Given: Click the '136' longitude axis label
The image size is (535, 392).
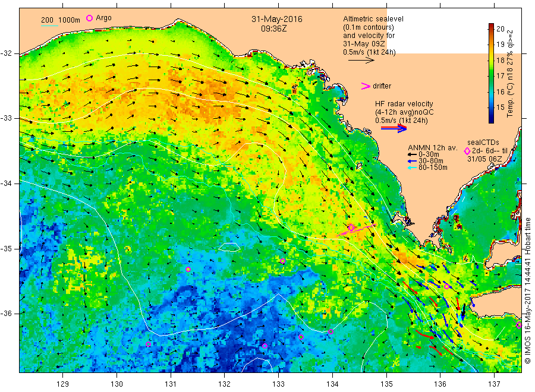Looking at the screenshot, I should (440, 384).
